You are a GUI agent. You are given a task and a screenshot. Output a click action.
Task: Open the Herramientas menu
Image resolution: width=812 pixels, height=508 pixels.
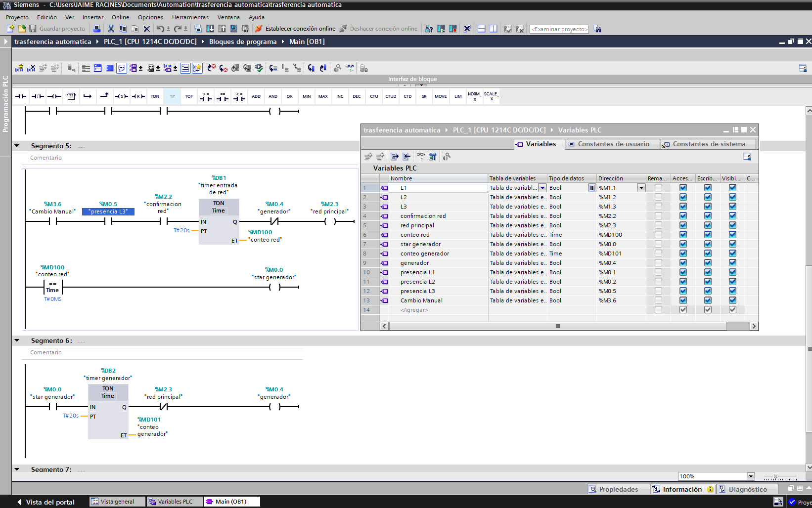pyautogui.click(x=190, y=17)
